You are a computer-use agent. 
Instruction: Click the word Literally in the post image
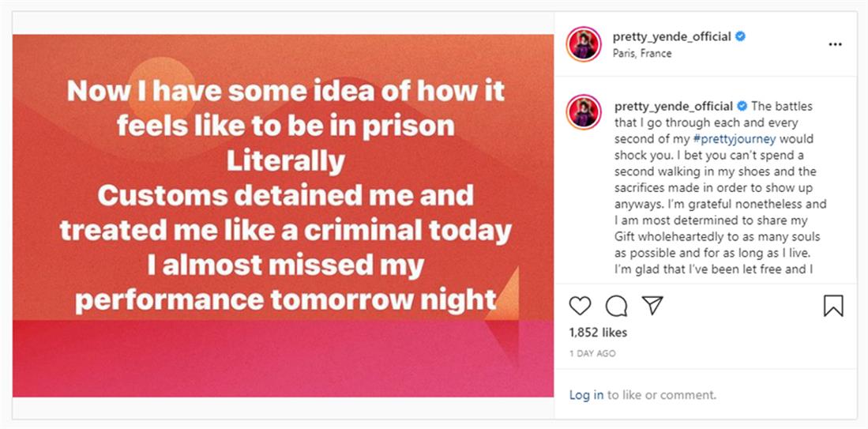click(285, 160)
